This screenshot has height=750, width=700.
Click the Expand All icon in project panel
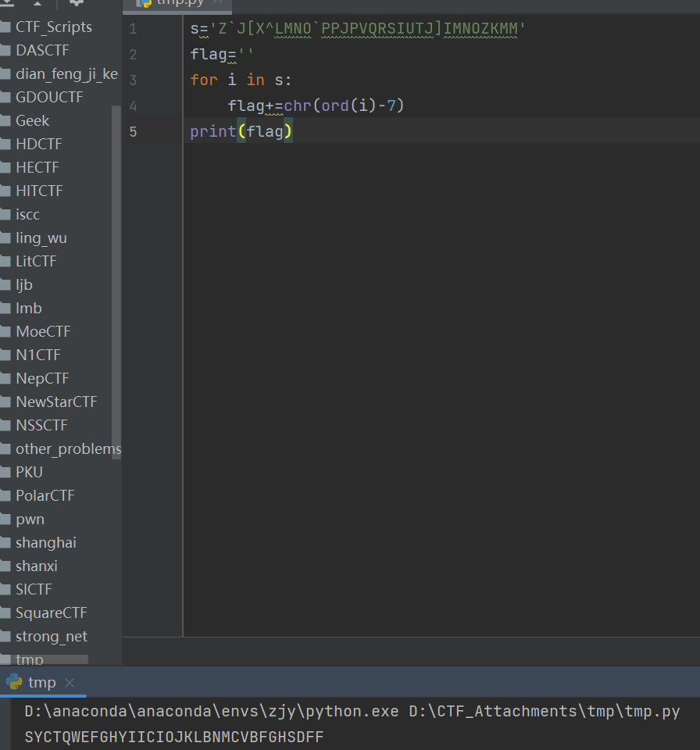tap(7, 2)
